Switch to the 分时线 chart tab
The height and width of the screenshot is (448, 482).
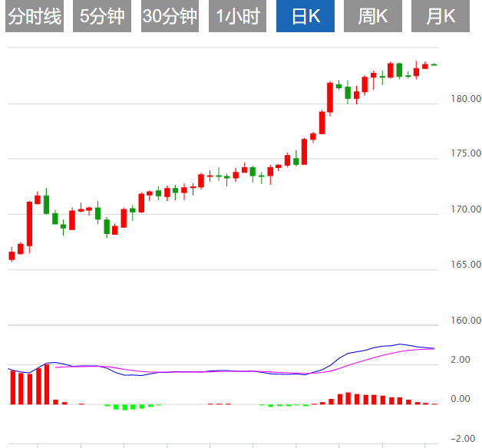(x=35, y=16)
